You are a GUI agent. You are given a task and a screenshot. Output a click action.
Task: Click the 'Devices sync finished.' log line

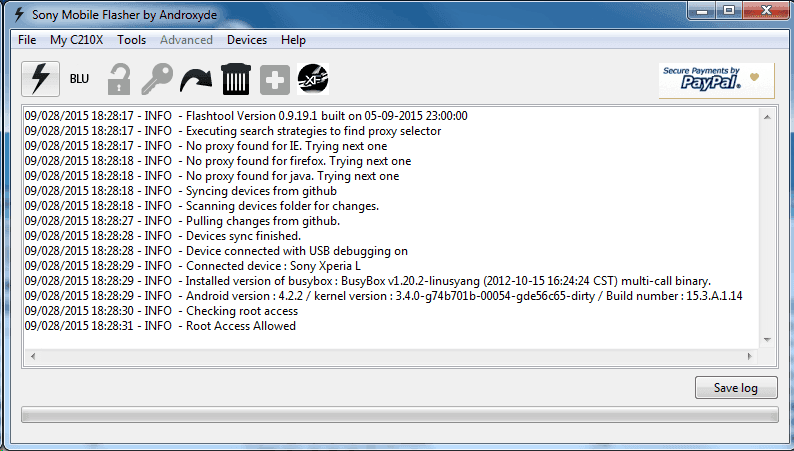tap(163, 236)
